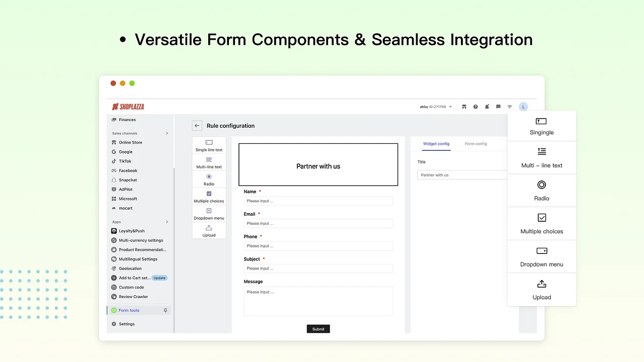Open the abby store account dropdown
This screenshot has height=362, width=644.
tap(435, 107)
